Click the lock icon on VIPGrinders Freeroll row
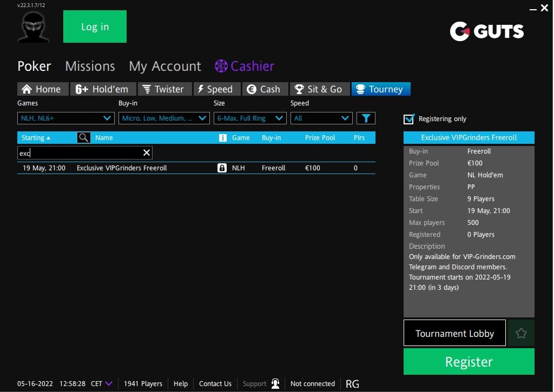Viewport: 554px width, 392px height. click(x=222, y=168)
